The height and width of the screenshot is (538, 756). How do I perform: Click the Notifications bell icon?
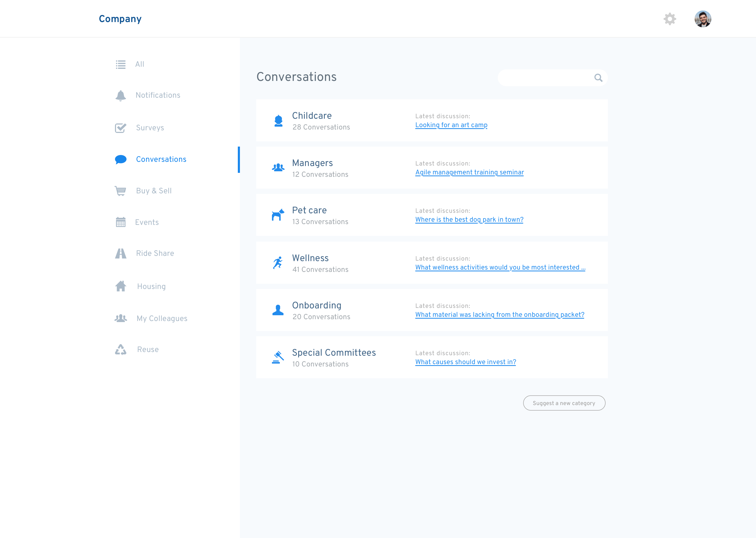pyautogui.click(x=120, y=95)
